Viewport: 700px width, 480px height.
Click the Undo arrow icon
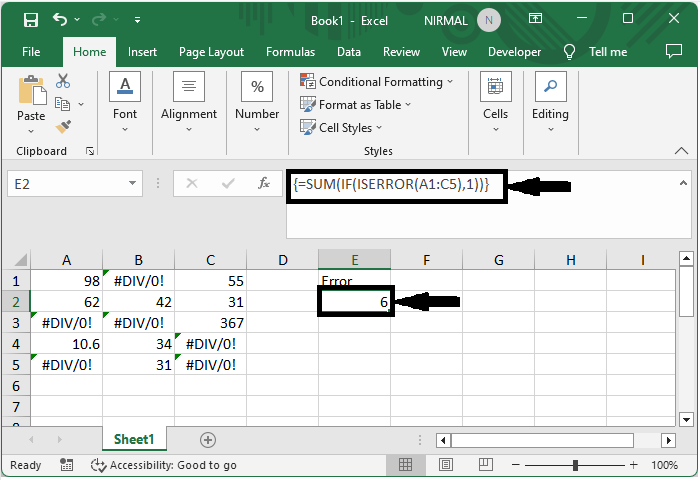[61, 20]
